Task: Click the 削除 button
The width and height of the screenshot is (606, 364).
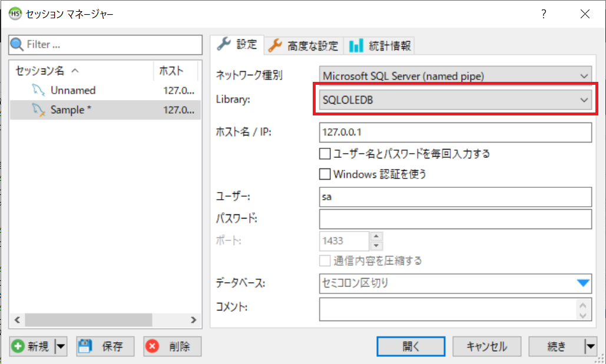Action: tap(173, 346)
